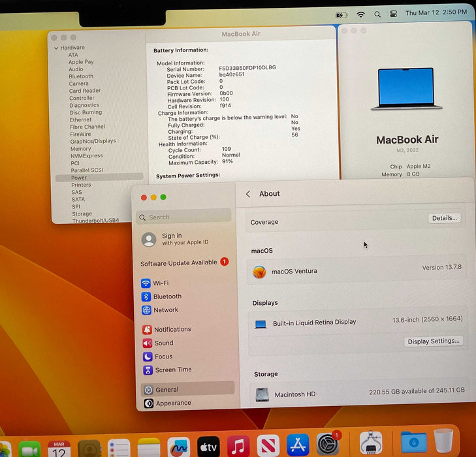476x457 pixels.
Task: Open Reminders from the Dock
Action: (x=119, y=449)
